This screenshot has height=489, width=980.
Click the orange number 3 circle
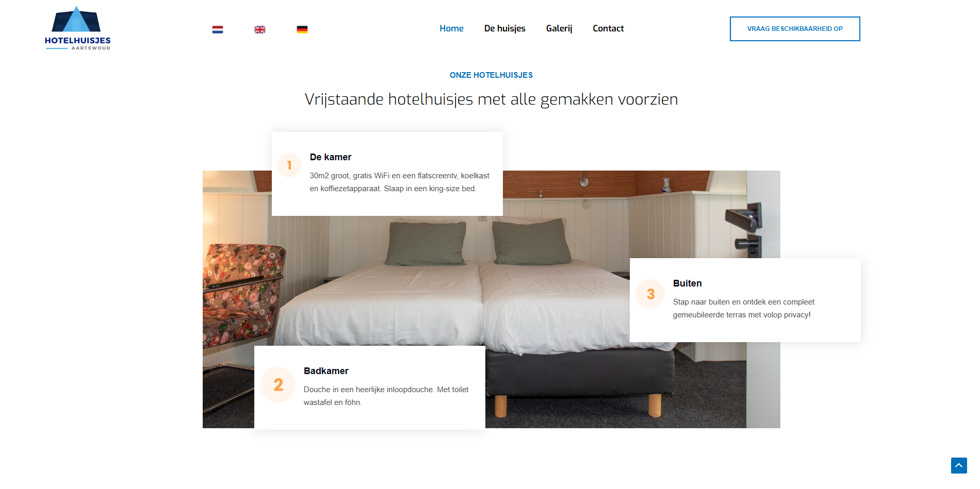coord(650,294)
